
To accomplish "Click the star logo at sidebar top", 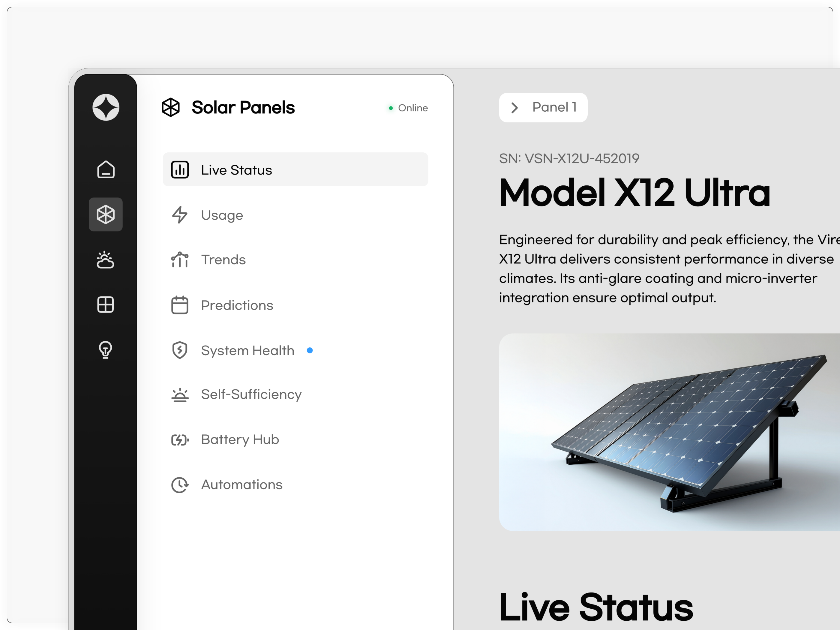I will click(x=106, y=107).
